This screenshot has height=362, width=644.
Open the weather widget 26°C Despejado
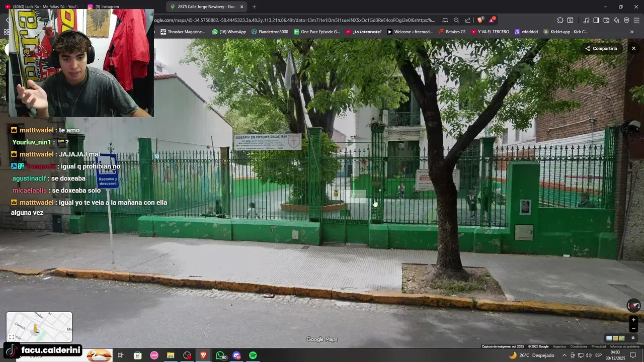[x=531, y=355]
